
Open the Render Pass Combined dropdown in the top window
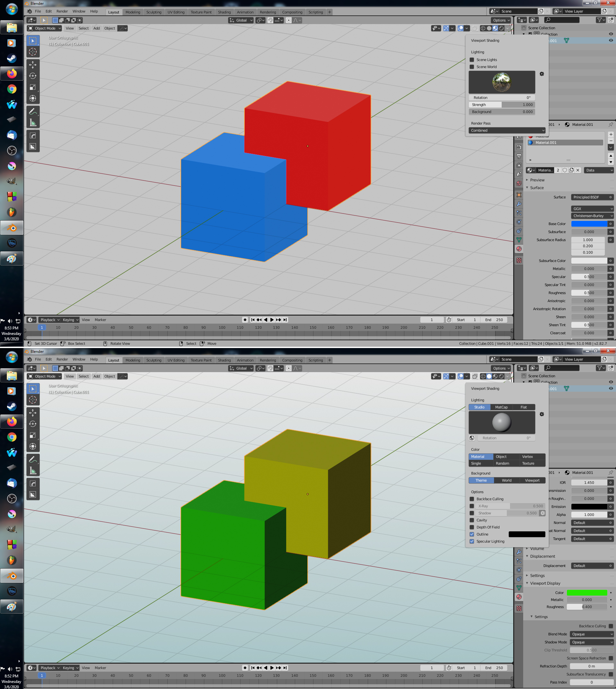(x=507, y=130)
